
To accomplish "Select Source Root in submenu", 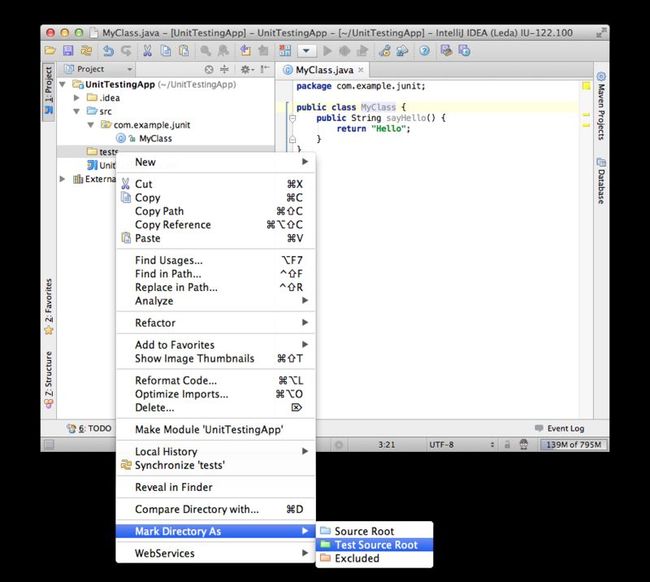I will point(374,531).
